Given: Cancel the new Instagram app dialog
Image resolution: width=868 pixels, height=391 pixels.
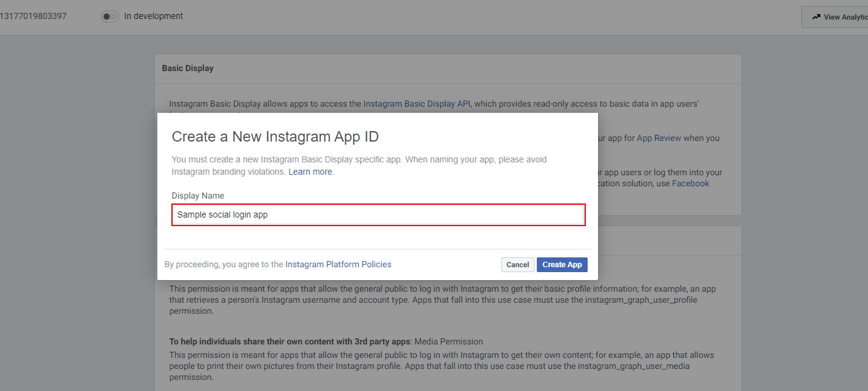Looking at the screenshot, I should 517,265.
